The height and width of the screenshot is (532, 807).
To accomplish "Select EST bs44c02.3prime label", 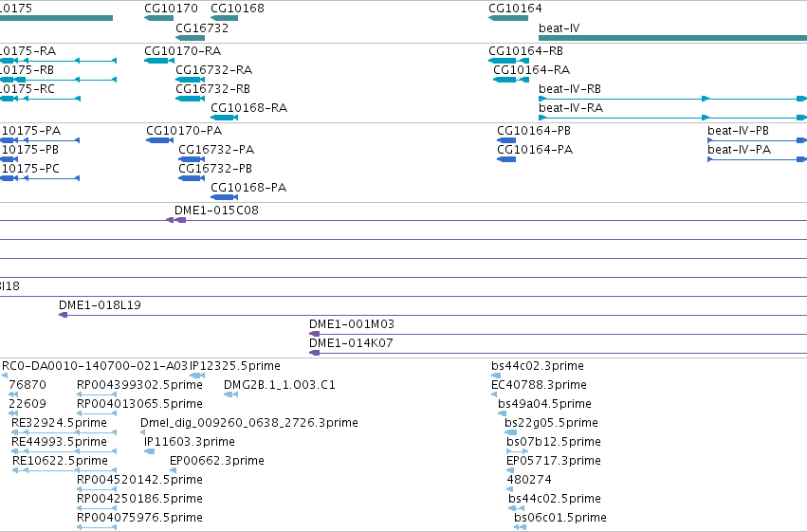I will [x=538, y=366].
